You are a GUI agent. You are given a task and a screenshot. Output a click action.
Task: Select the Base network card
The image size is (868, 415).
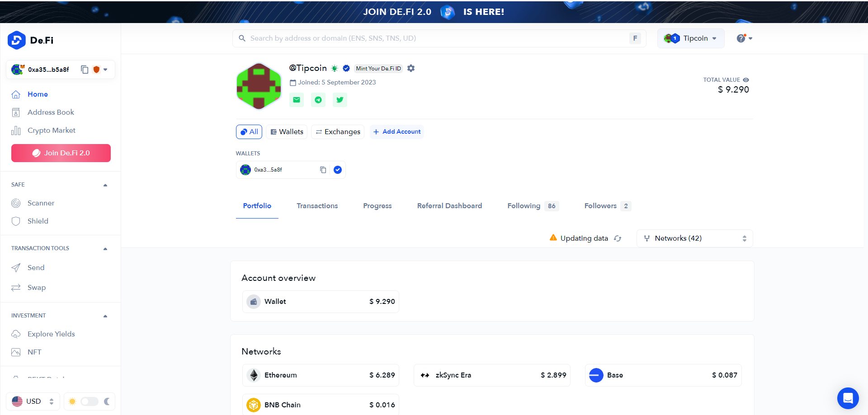coord(663,375)
